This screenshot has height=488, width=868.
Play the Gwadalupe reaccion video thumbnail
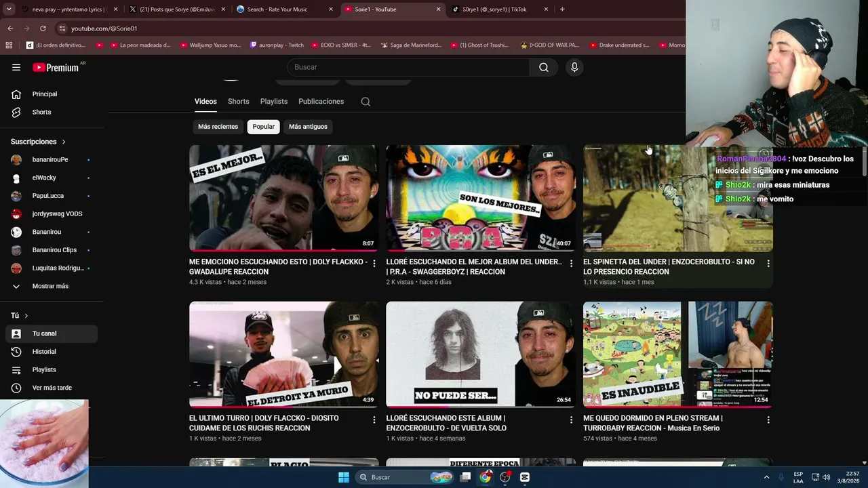[284, 198]
